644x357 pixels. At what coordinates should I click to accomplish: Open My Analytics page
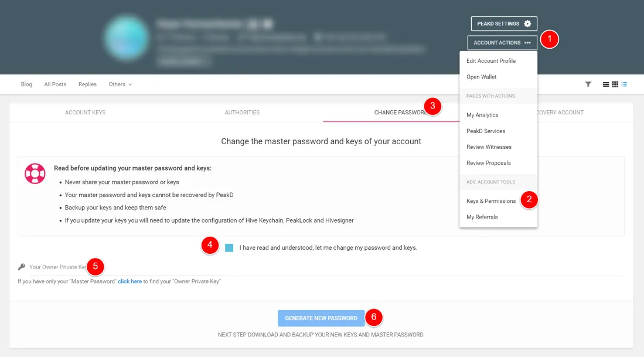coord(482,115)
